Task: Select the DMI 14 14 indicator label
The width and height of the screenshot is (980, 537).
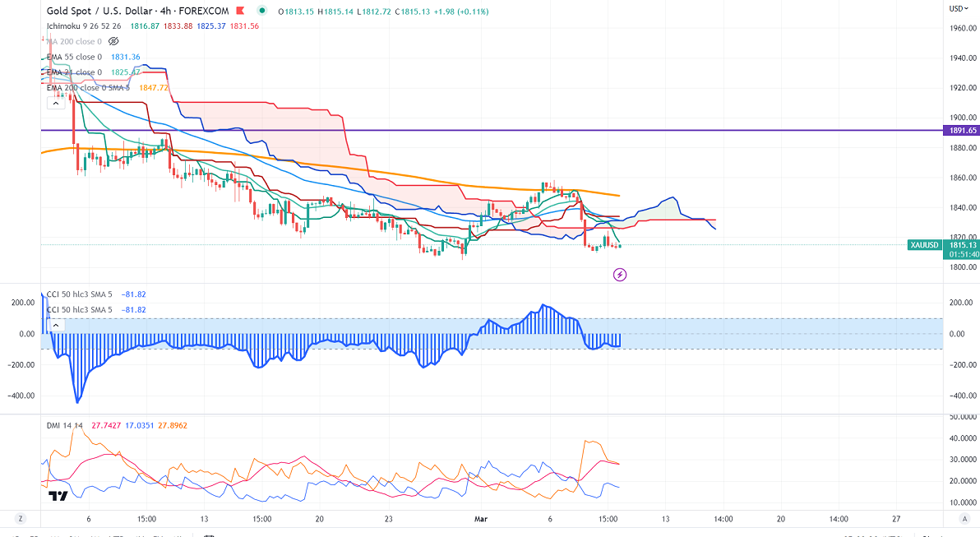Action: click(x=64, y=425)
